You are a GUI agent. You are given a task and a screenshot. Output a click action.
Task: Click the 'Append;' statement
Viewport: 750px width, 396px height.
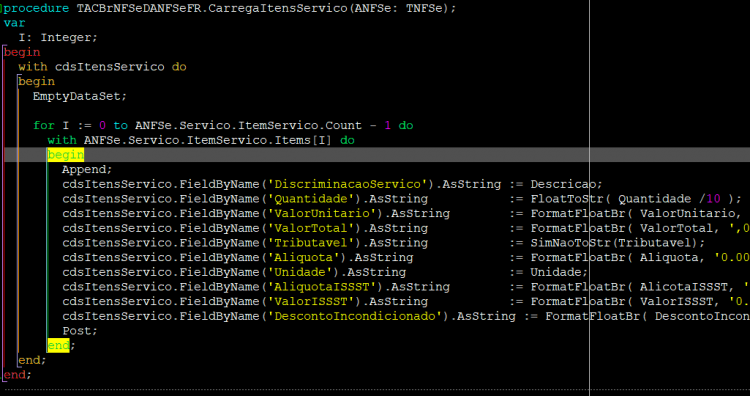point(87,169)
